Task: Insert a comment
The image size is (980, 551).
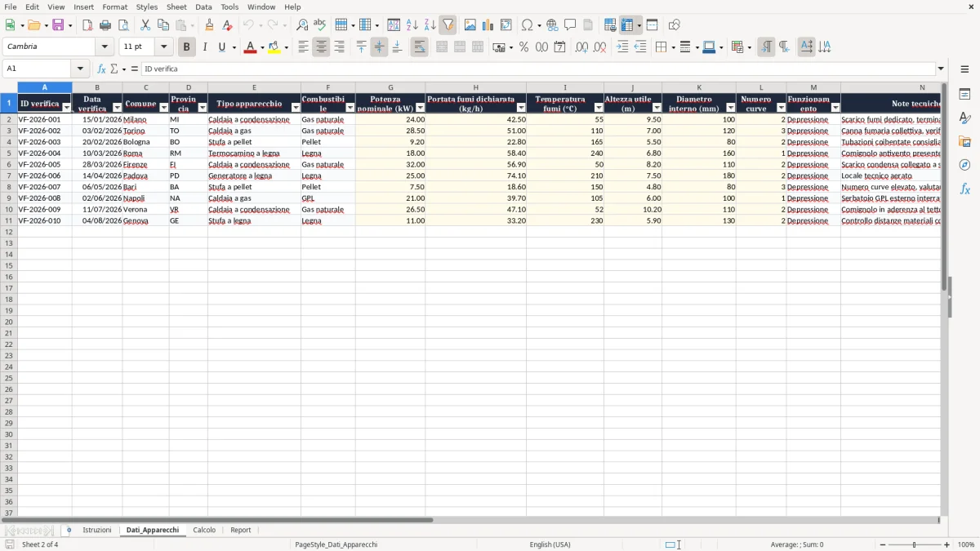Action: coord(571,25)
